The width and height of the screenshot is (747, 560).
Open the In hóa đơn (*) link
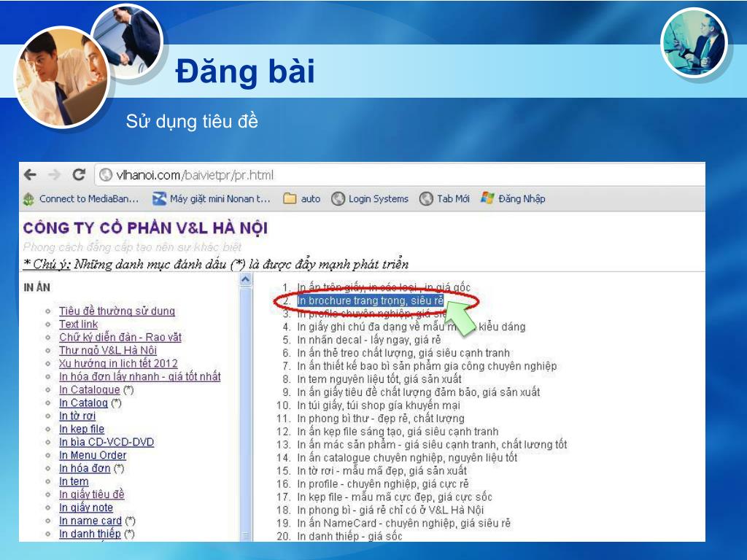[85, 468]
